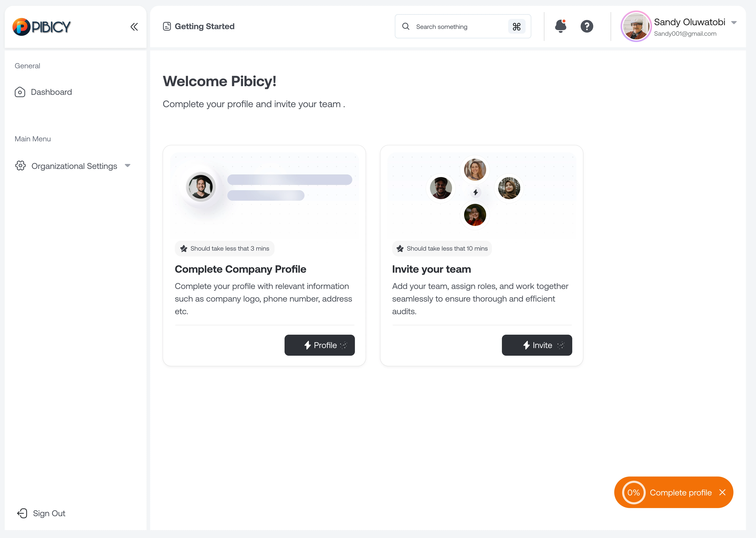
Task: Click the command shortcut key icon
Action: point(516,27)
